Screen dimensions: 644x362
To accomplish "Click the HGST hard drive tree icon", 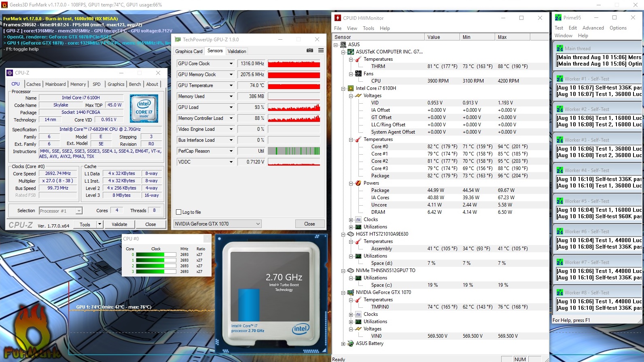I will tap(351, 234).
